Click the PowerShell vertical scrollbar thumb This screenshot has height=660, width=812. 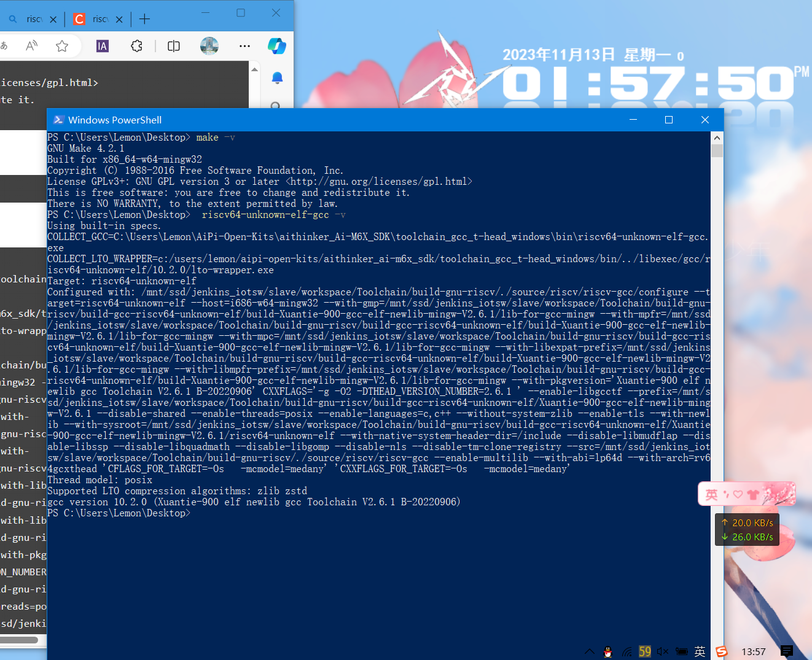click(x=717, y=150)
